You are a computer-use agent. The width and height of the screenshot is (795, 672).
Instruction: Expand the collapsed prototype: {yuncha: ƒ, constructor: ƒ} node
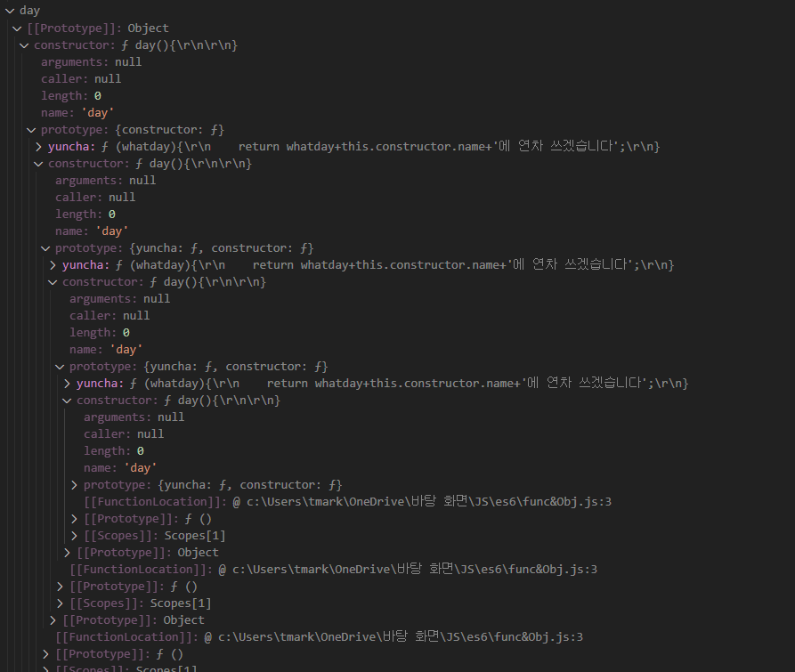click(x=74, y=485)
